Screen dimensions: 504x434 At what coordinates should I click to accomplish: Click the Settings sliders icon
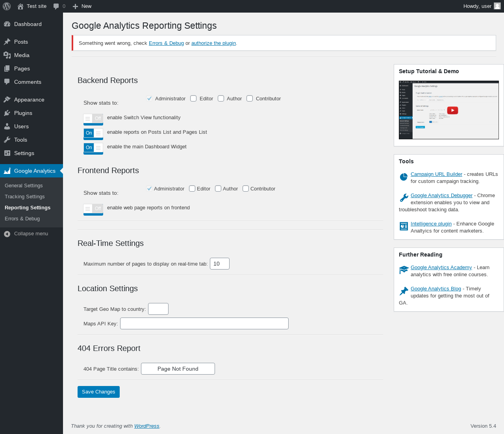pyautogui.click(x=7, y=153)
